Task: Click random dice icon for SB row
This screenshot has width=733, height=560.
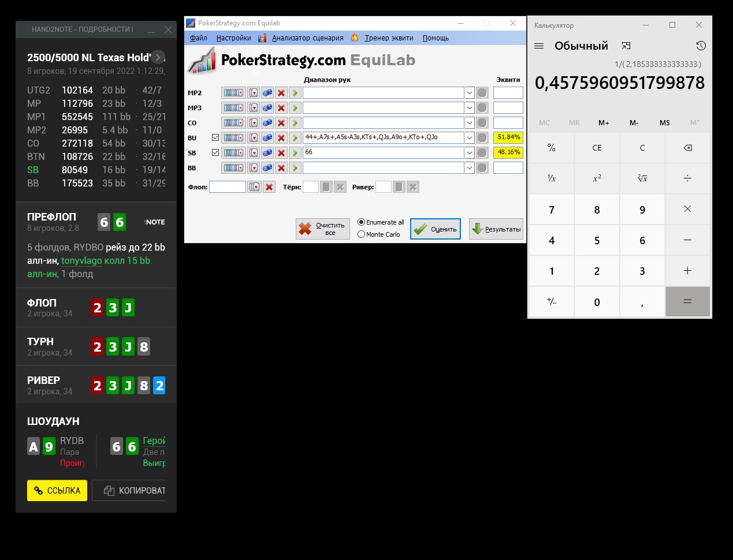Action: 267,153
